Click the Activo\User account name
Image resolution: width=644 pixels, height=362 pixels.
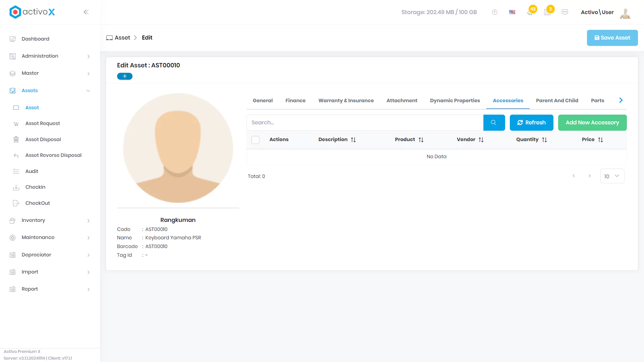tap(597, 12)
